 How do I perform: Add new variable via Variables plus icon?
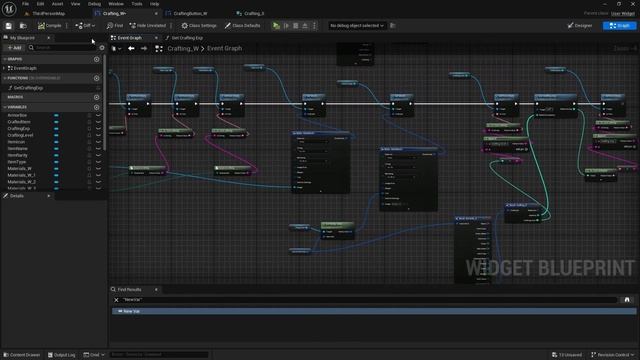coord(97,107)
